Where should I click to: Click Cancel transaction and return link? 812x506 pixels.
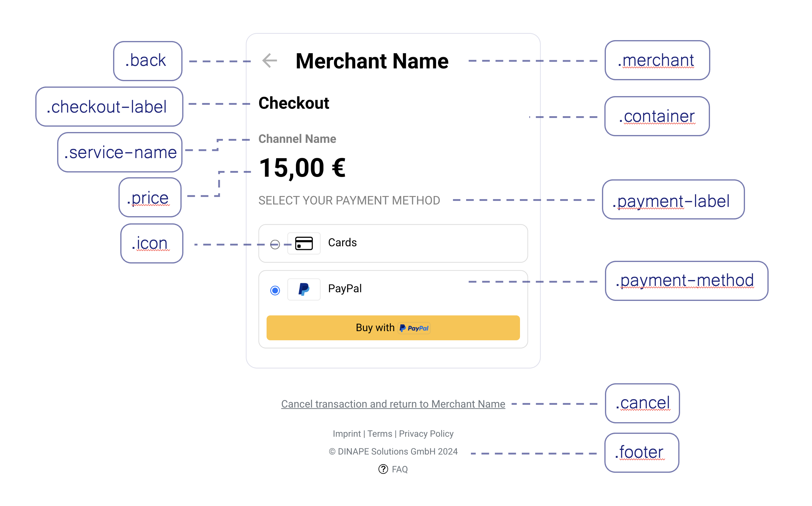[x=393, y=404]
